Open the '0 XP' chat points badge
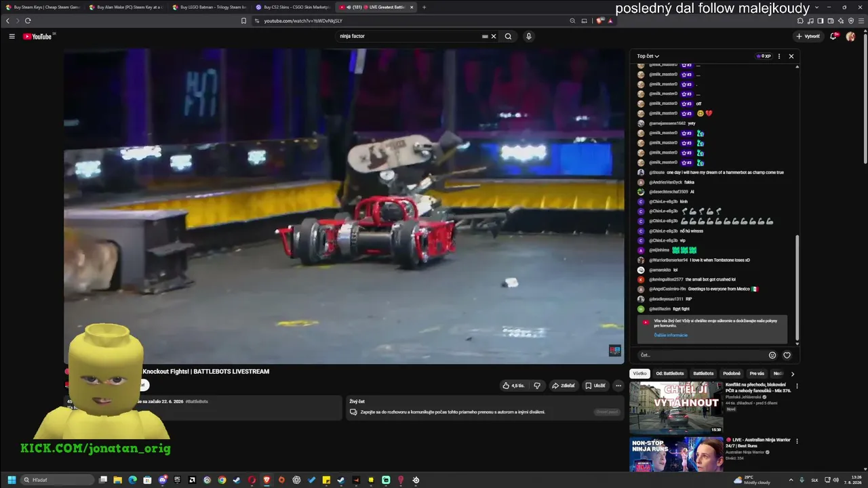 pyautogui.click(x=764, y=56)
